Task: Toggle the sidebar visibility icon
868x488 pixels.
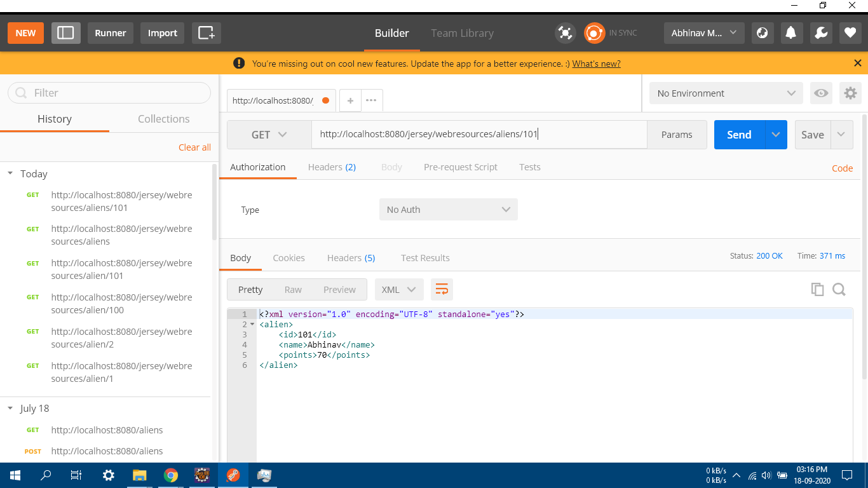Action: (x=66, y=32)
